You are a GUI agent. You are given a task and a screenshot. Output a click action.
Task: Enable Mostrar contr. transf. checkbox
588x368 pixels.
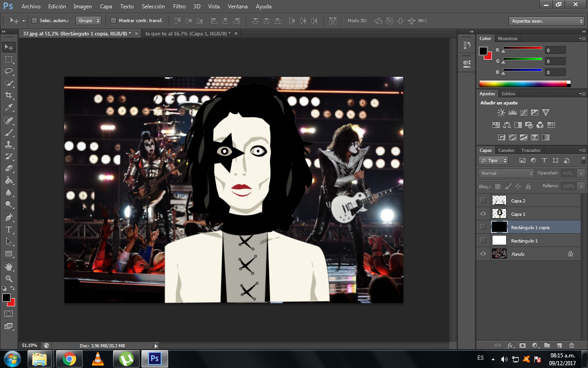(113, 21)
